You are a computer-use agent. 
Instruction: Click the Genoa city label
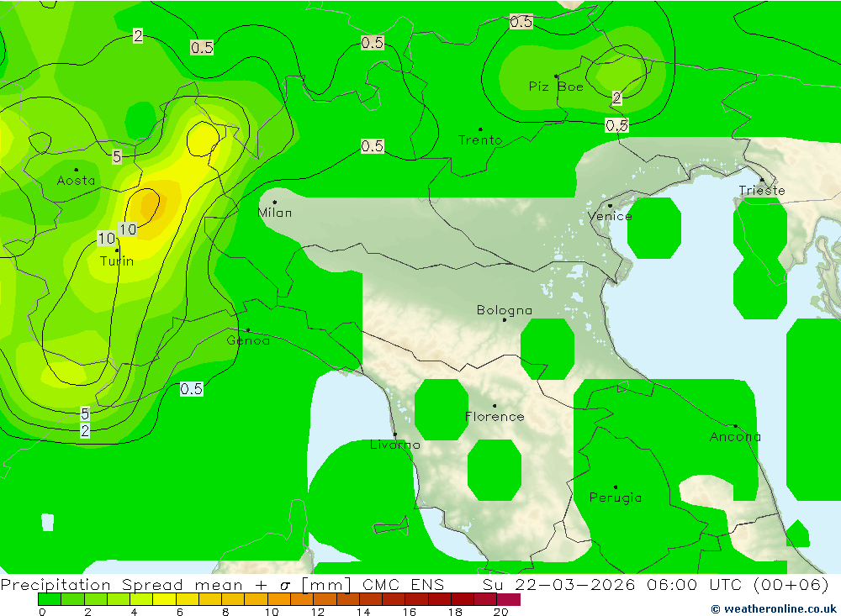(248, 340)
